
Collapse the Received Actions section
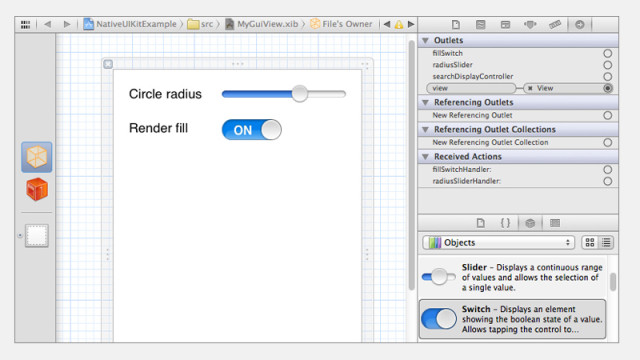426,157
